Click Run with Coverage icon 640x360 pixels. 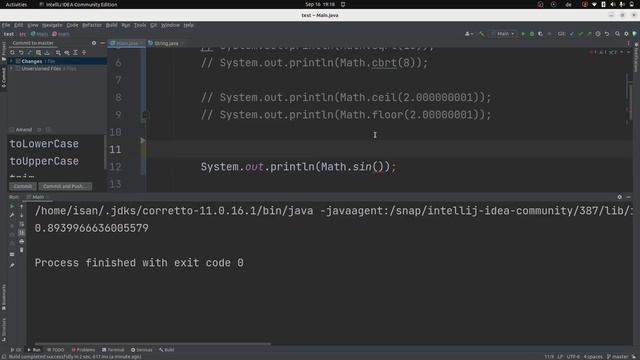coord(540,34)
